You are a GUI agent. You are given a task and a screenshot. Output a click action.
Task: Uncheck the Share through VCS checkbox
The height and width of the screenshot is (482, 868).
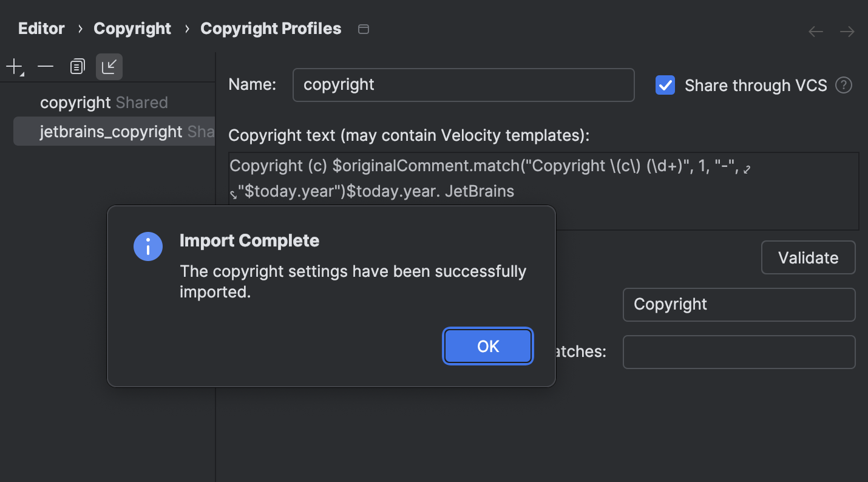(x=665, y=86)
